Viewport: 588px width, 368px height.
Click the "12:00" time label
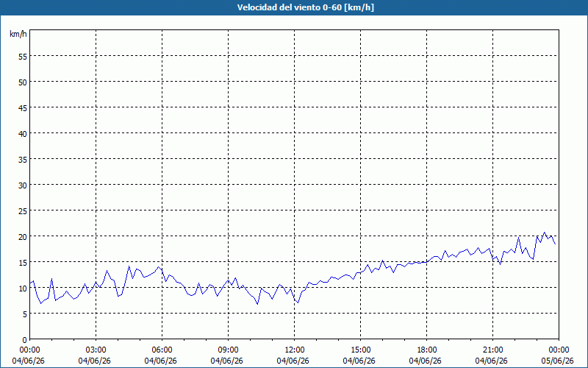tap(295, 350)
